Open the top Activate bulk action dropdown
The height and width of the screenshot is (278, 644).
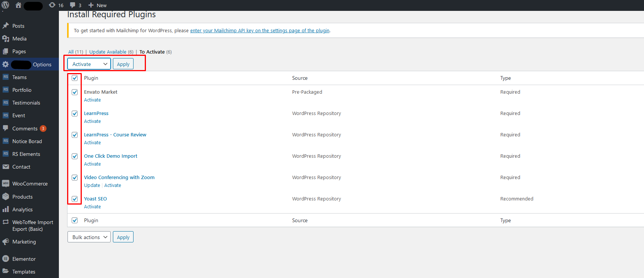89,64
